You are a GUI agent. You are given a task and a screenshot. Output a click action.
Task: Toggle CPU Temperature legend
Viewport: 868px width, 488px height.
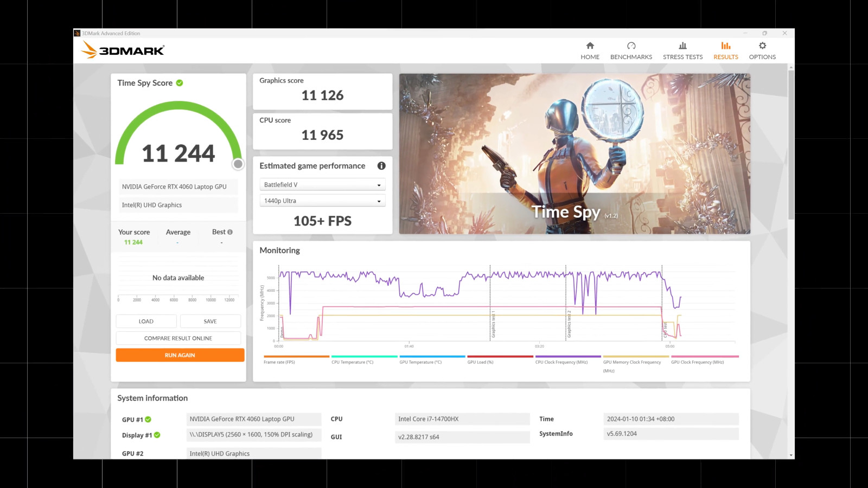tap(364, 360)
